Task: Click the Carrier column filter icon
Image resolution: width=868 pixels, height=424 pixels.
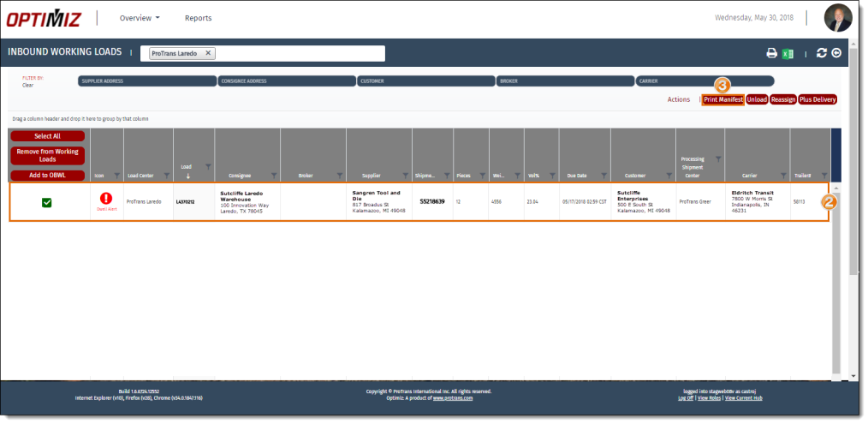Action: click(783, 175)
